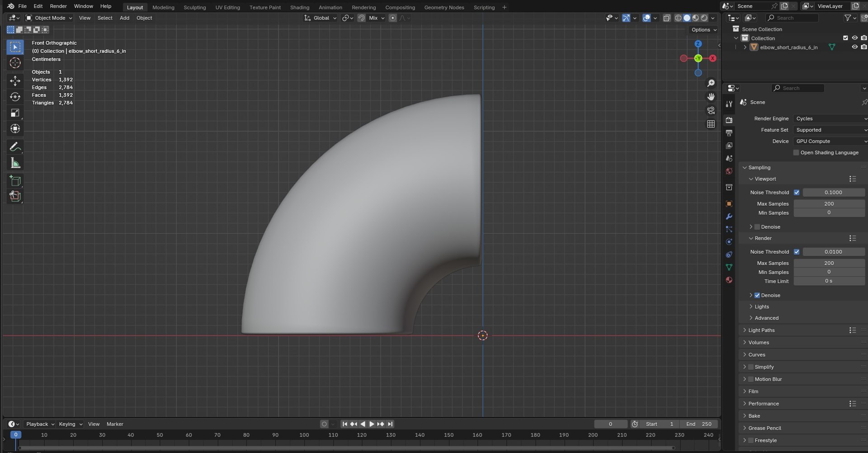The image size is (868, 453).
Task: Collapse the Sampling panel
Action: pos(759,168)
